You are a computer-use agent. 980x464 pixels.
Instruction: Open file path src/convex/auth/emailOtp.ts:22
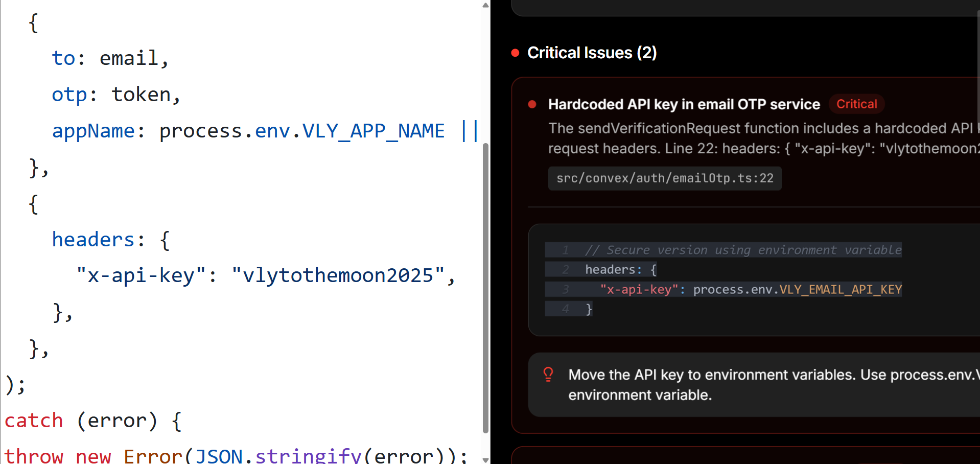[665, 178]
